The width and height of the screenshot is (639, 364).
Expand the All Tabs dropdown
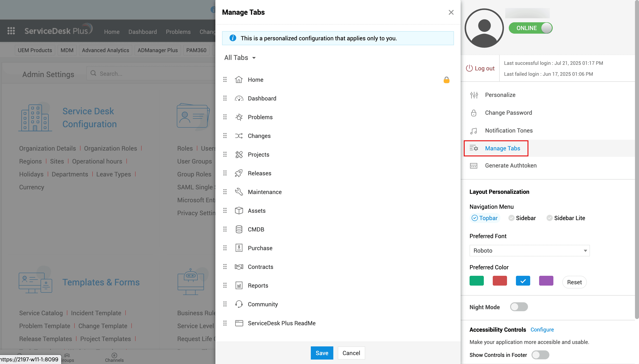tap(240, 58)
